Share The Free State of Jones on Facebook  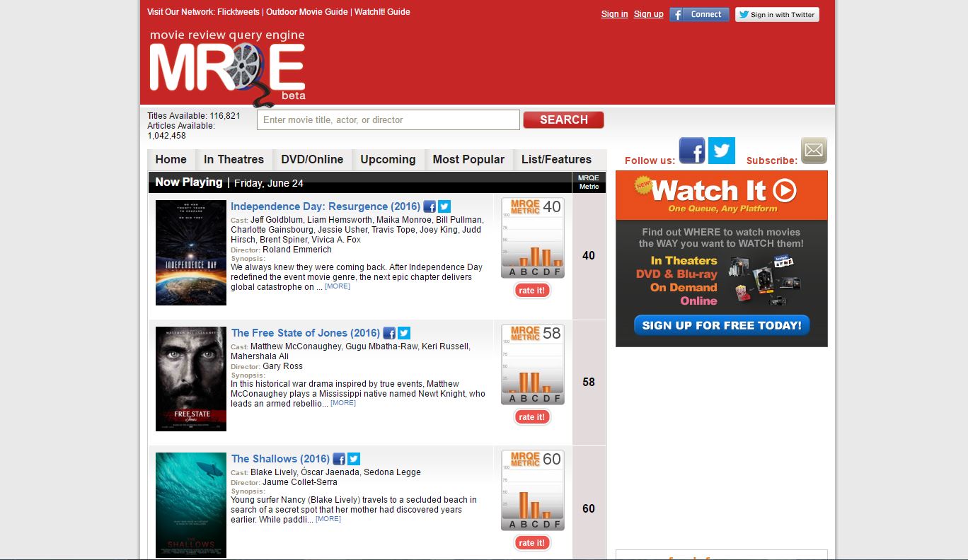[389, 333]
